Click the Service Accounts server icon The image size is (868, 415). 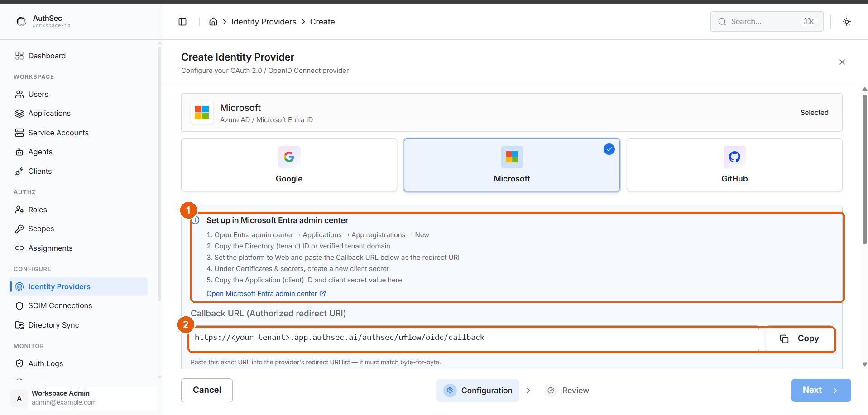pos(19,133)
